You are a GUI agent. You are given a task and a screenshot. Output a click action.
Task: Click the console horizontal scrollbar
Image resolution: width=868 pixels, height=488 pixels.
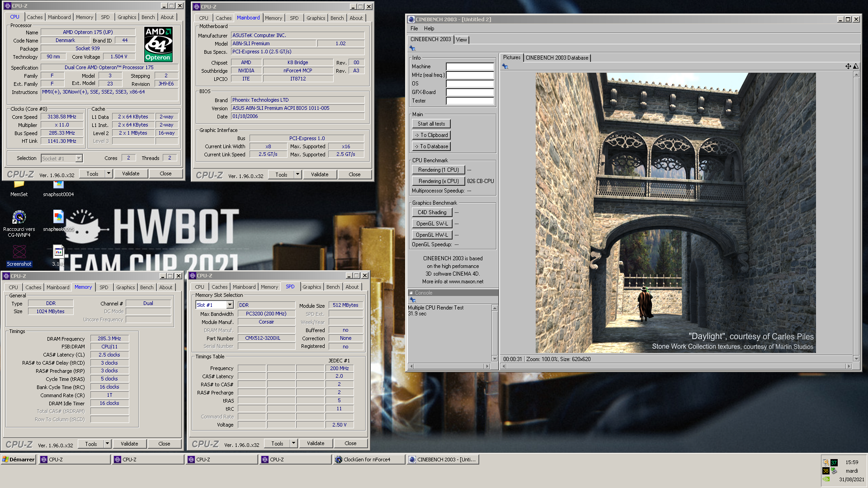[449, 366]
